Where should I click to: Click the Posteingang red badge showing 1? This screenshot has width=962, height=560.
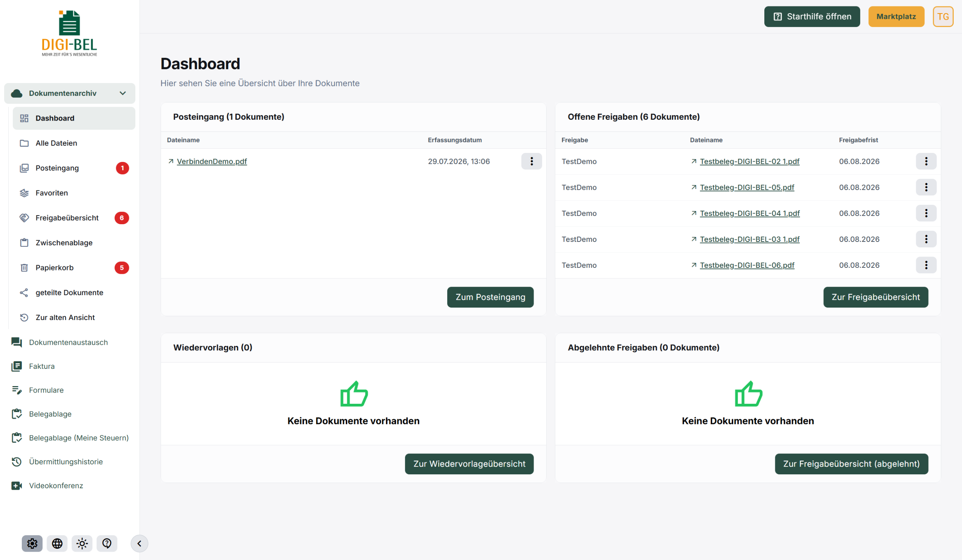(x=122, y=168)
